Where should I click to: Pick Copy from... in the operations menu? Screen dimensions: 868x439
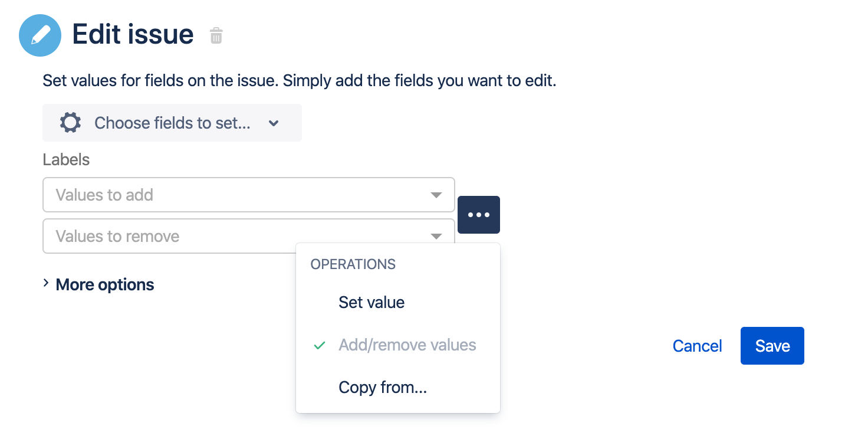click(382, 388)
